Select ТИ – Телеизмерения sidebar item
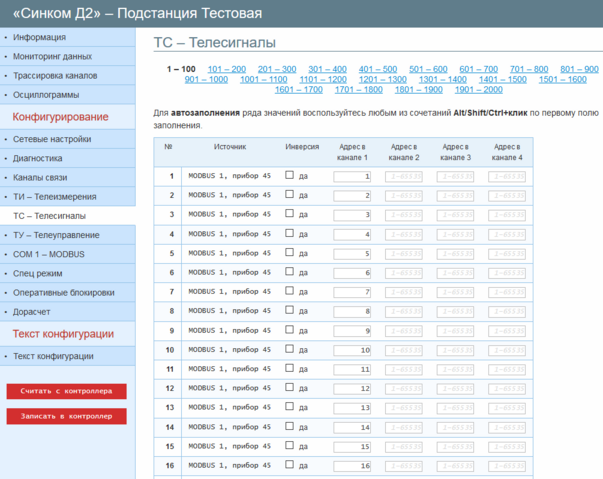This screenshot has width=603, height=479. 55,196
